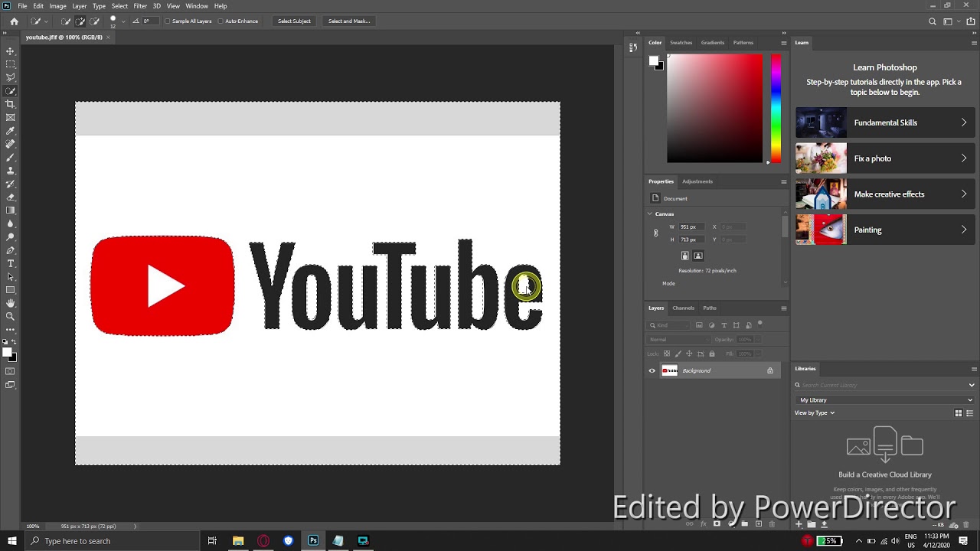Image resolution: width=980 pixels, height=551 pixels.
Task: Set canvas orientation to portrait
Action: click(685, 256)
